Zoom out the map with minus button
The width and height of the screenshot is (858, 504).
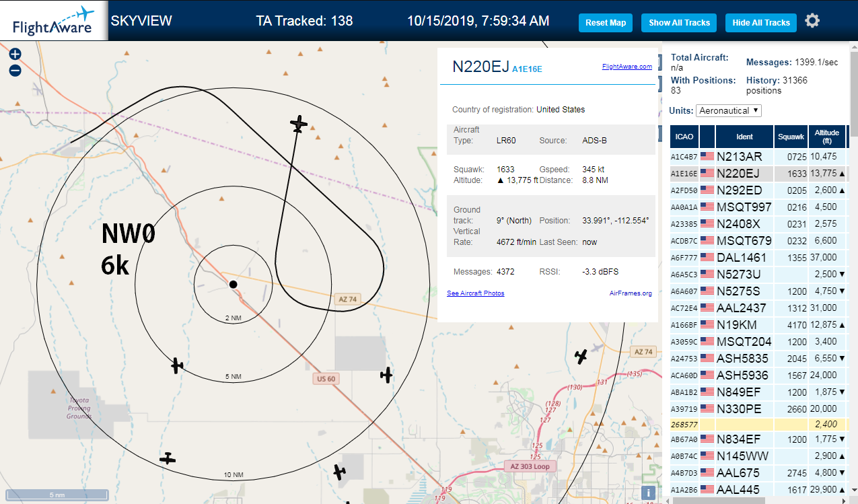point(15,70)
